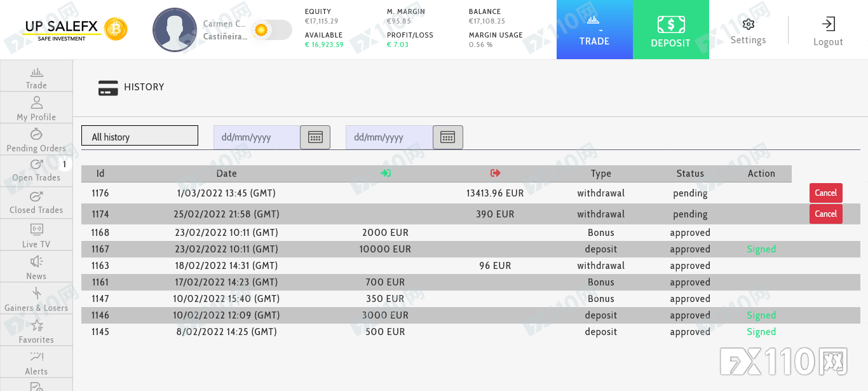This screenshot has height=391, width=868.
Task: Click the 96 EUR withdrawal amount
Action: coord(495,266)
